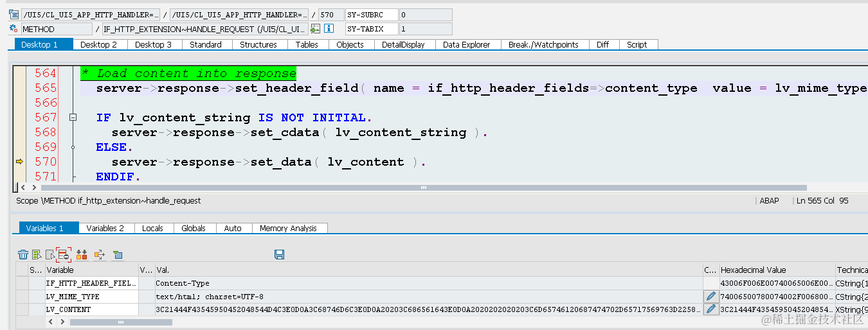Click the ABAP language indicator in status bar
Image resolution: width=868 pixels, height=330 pixels.
pyautogui.click(x=769, y=201)
